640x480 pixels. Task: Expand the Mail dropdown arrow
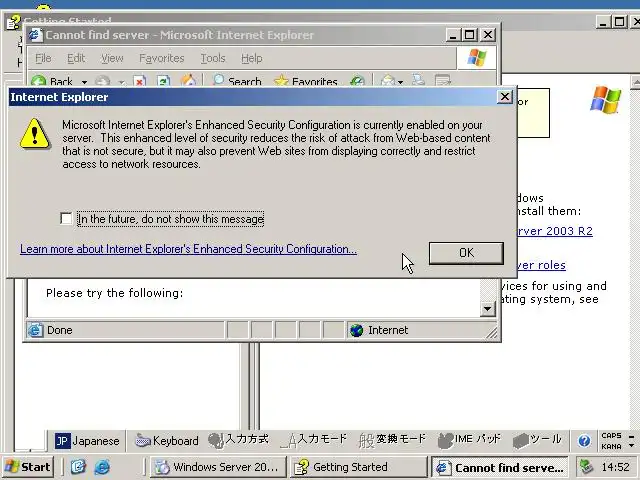pyautogui.click(x=400, y=82)
